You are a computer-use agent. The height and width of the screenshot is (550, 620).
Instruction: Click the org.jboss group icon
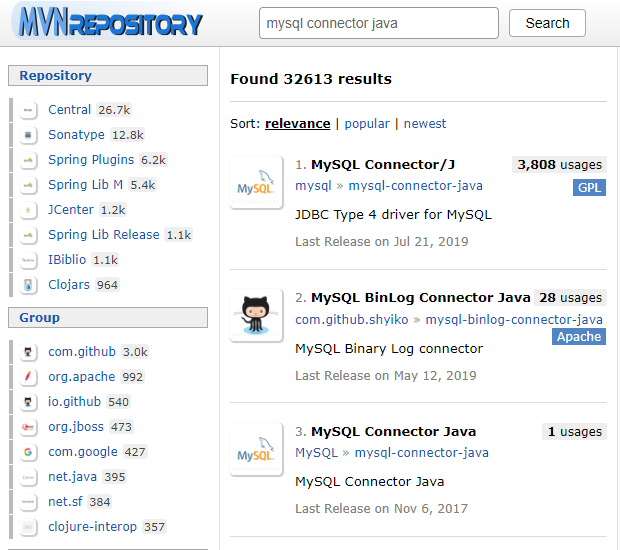coord(28,427)
